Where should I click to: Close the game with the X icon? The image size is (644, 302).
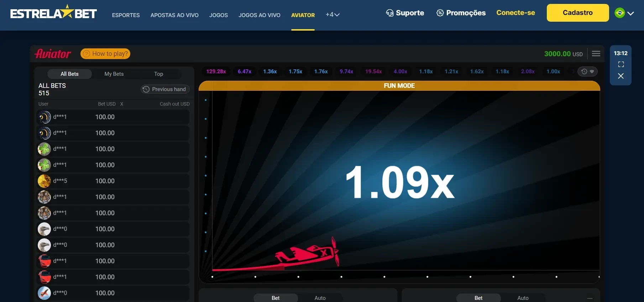click(x=621, y=76)
